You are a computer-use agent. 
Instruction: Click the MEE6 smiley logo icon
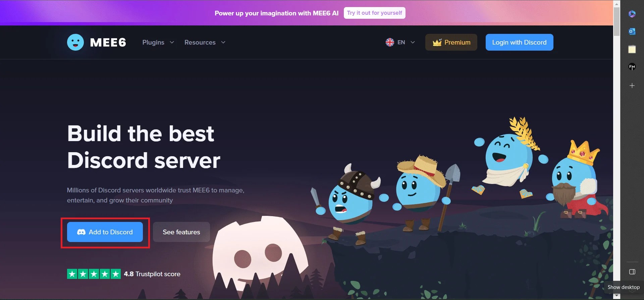pos(75,42)
